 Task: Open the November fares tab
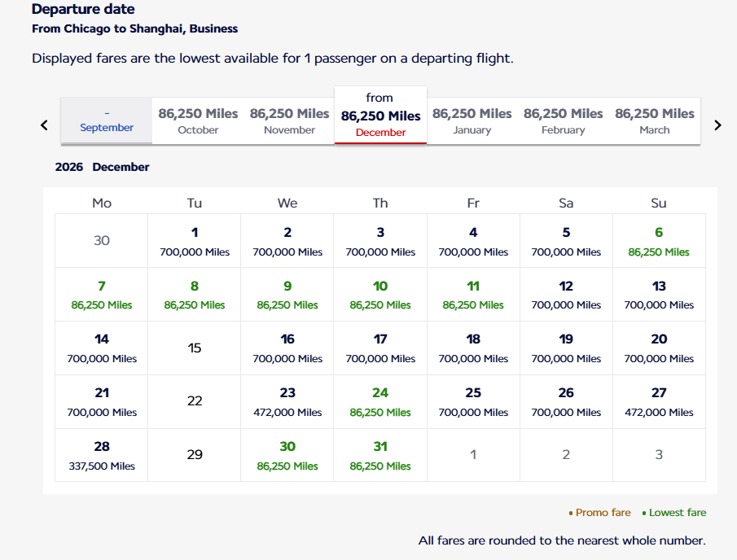click(x=290, y=120)
